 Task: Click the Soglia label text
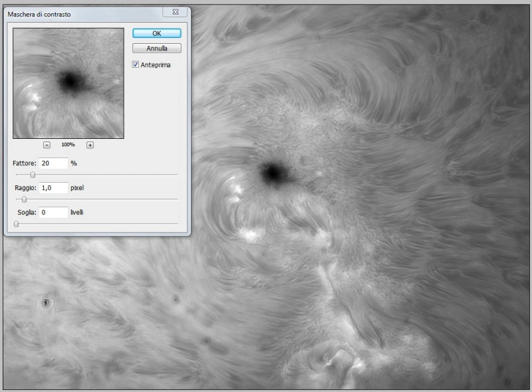(x=27, y=213)
